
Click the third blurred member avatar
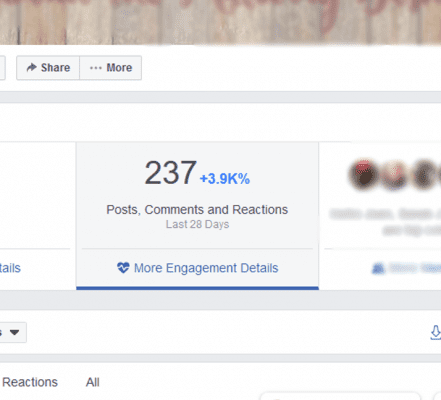point(424,175)
